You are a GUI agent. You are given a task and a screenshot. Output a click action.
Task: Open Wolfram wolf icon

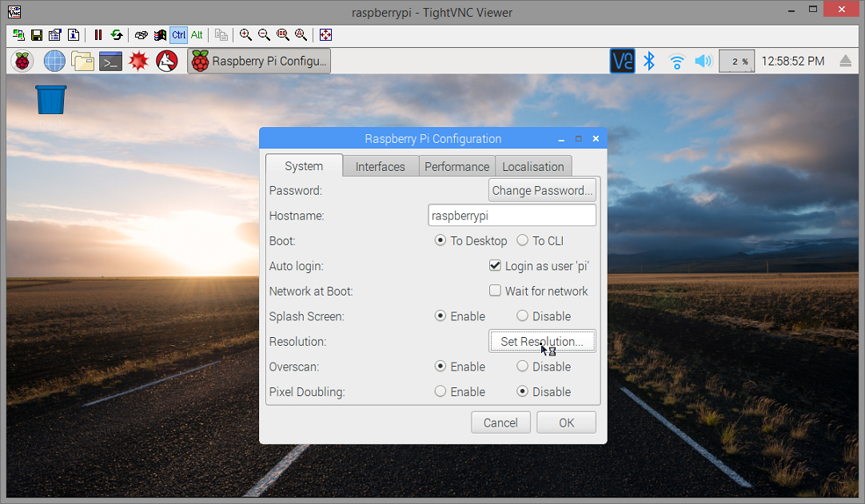(166, 61)
